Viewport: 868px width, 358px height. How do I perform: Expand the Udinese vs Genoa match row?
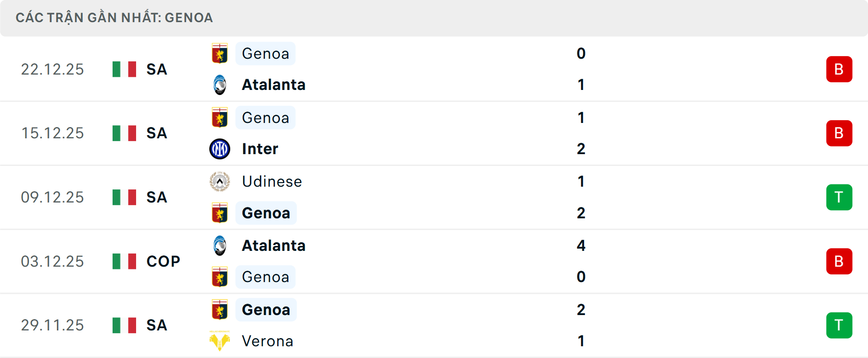[434, 198]
